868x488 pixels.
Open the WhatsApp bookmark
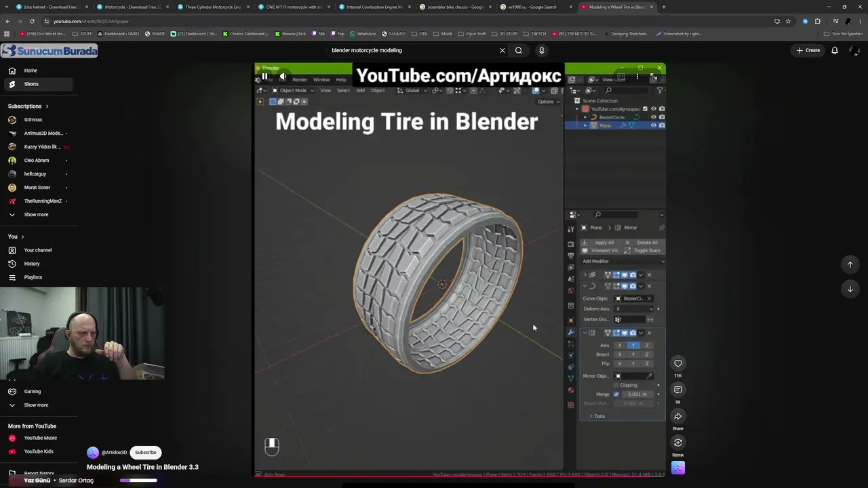(363, 34)
